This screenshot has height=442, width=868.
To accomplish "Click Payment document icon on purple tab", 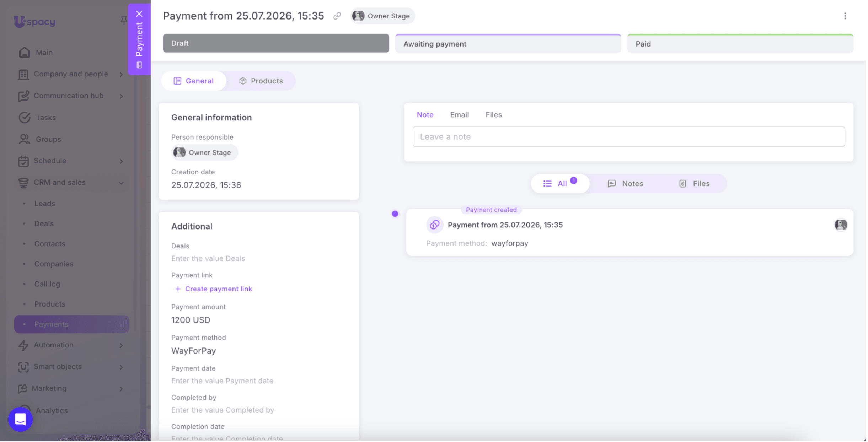I will click(139, 65).
